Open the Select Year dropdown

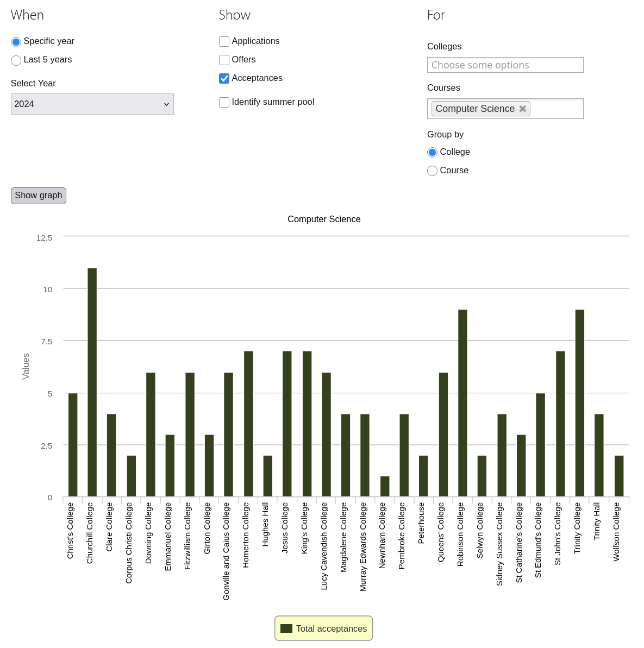92,104
